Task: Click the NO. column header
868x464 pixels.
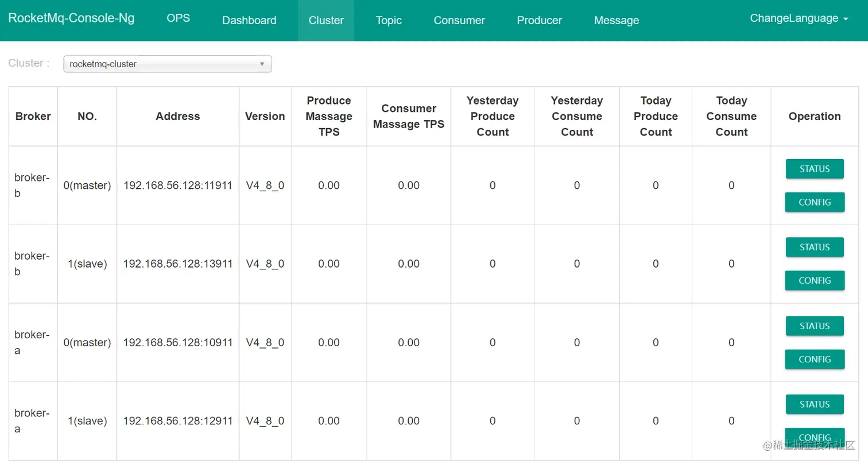Action: (87, 116)
